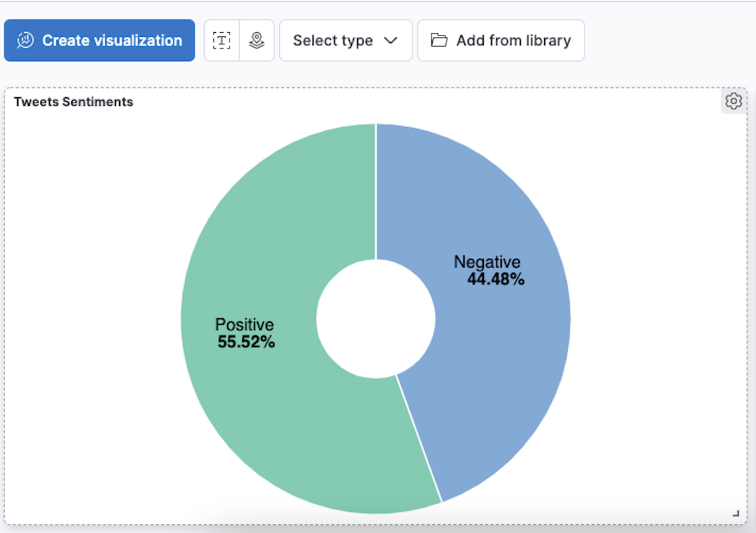Expand the chevron next to Select type

[392, 40]
